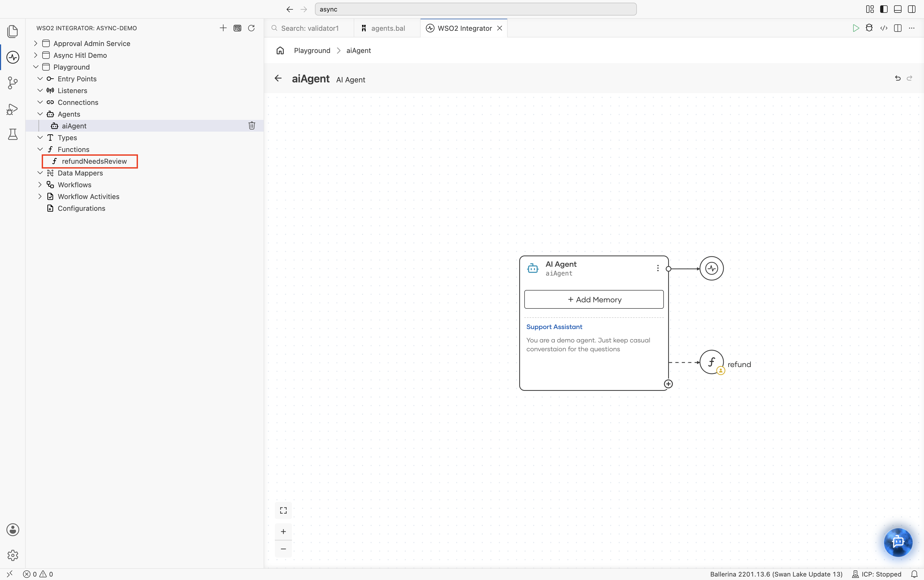Screen dimensions: 924x580
Task: Open the AI Agent node three-dot menu
Action: pos(658,268)
